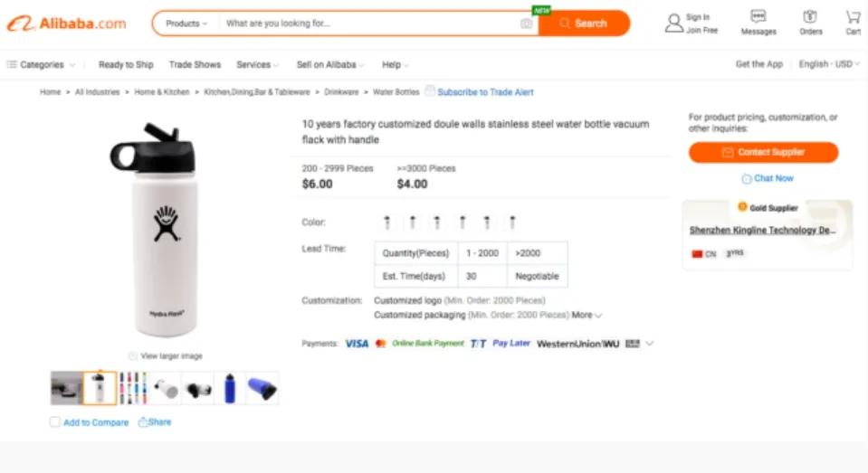868x473 pixels.
Task: Tick the Add to Compare checkbox
Action: [55, 422]
